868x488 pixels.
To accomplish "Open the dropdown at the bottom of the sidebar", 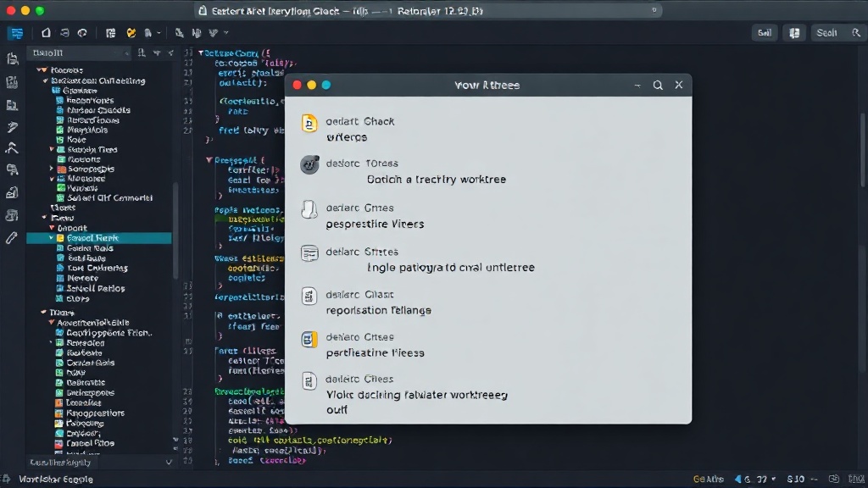I will 170,463.
